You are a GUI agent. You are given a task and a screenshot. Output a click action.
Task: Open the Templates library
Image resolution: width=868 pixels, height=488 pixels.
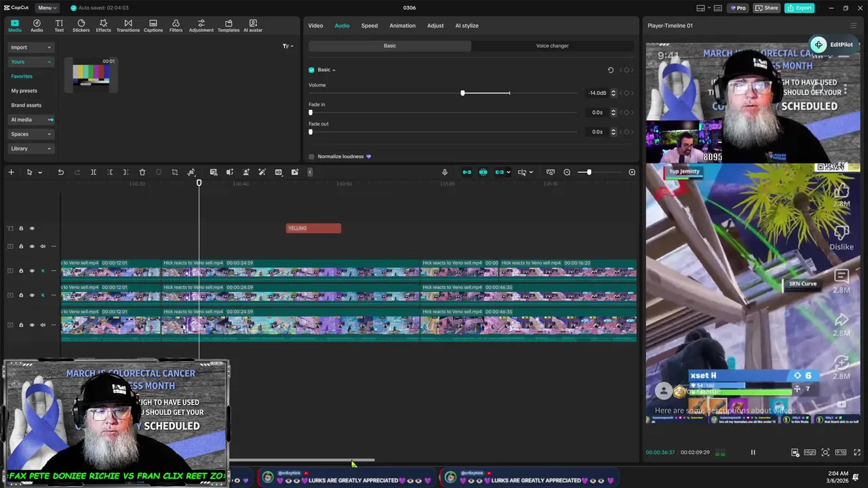point(229,26)
